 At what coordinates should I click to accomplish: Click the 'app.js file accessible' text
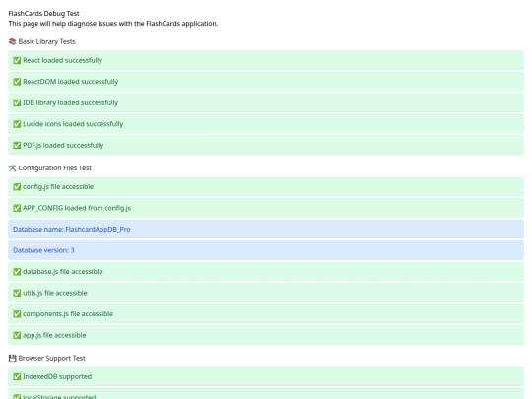(x=54, y=335)
